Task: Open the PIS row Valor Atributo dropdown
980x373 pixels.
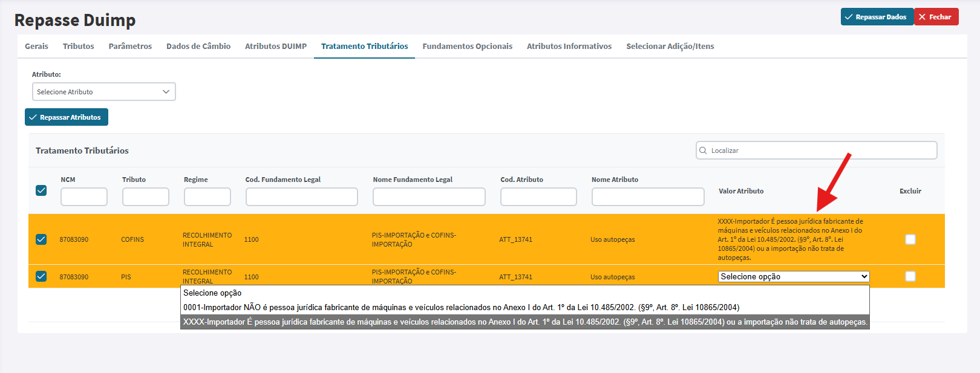Action: point(794,276)
